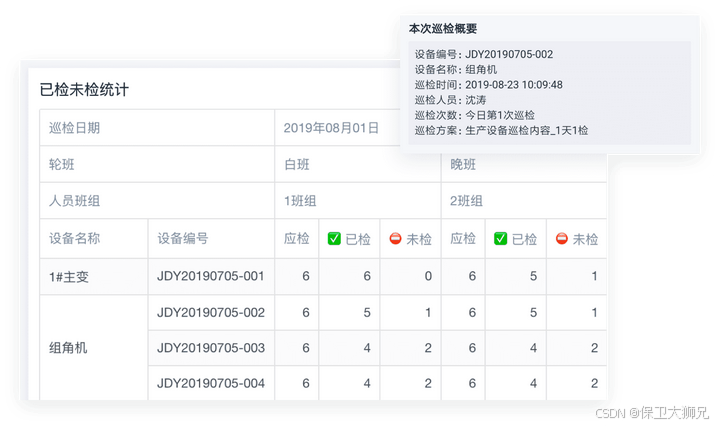Select the table cell JDY20190705-002

211,313
